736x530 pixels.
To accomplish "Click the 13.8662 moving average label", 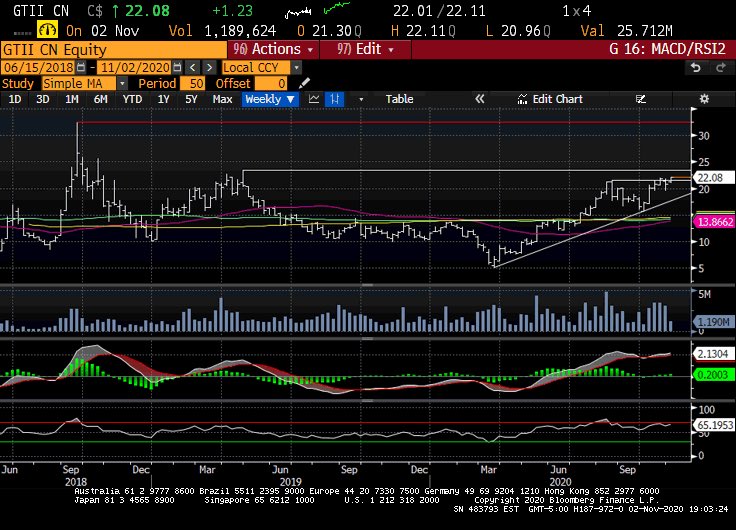I will pyautogui.click(x=713, y=222).
